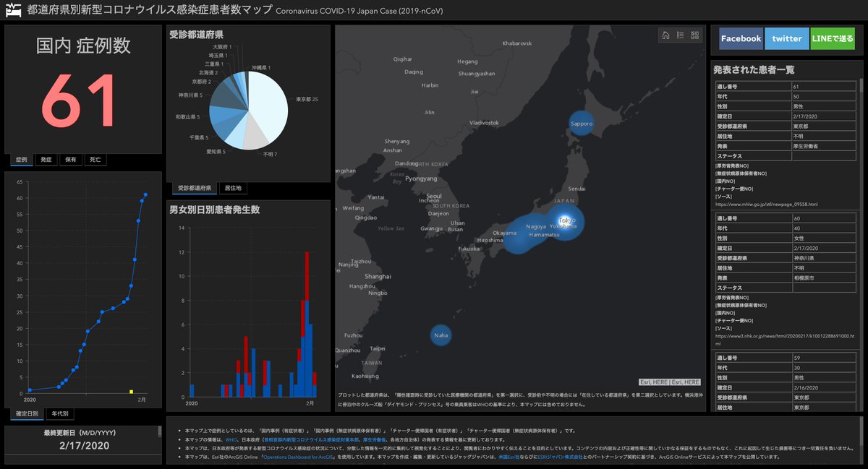Open the Operations Dashboard for ArcGIS link
Screen dimensions: 868x469
pos(298,457)
